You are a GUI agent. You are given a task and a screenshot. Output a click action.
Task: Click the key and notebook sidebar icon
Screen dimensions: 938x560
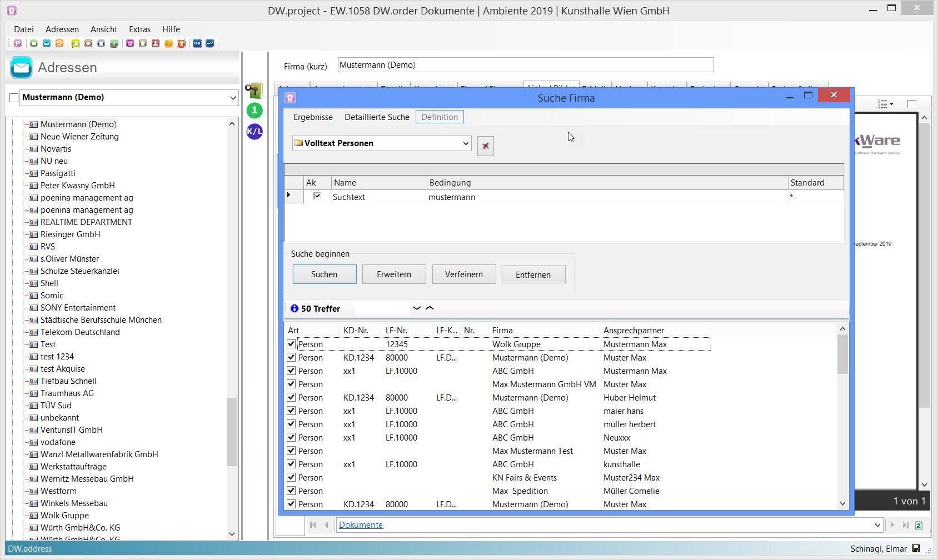[254, 91]
